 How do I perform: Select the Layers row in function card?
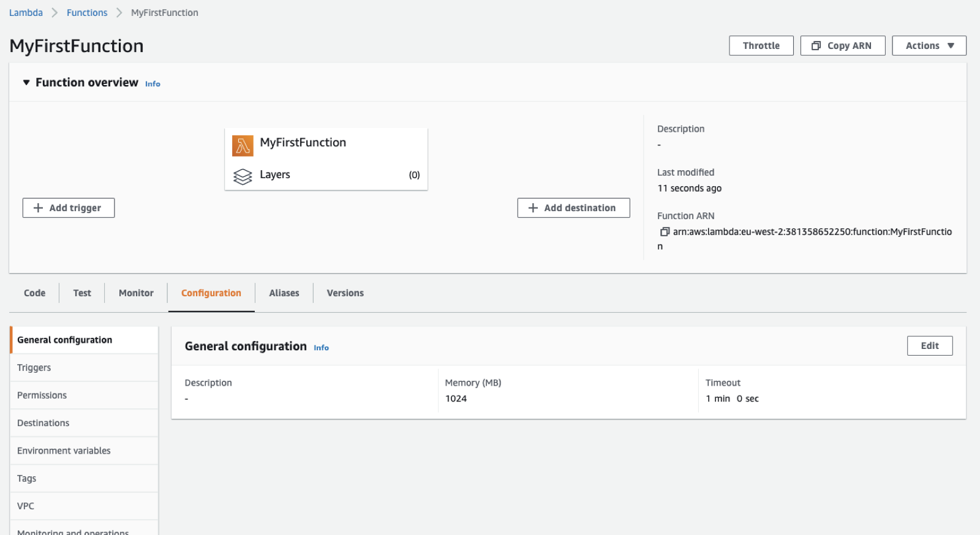coord(326,175)
